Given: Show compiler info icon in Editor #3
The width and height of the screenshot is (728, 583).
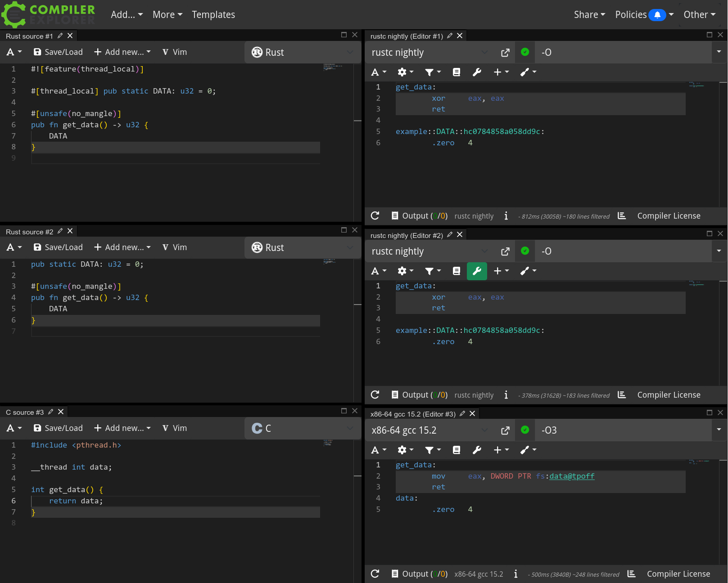Looking at the screenshot, I should pos(516,574).
